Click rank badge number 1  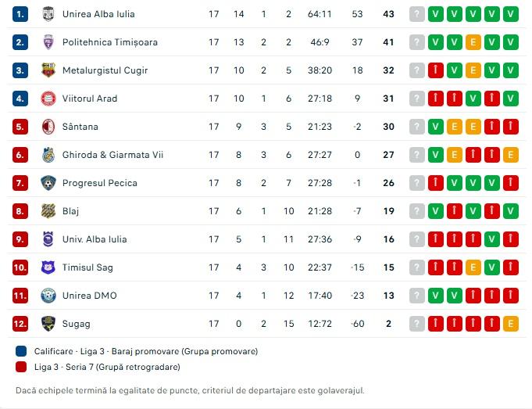pyautogui.click(x=20, y=14)
